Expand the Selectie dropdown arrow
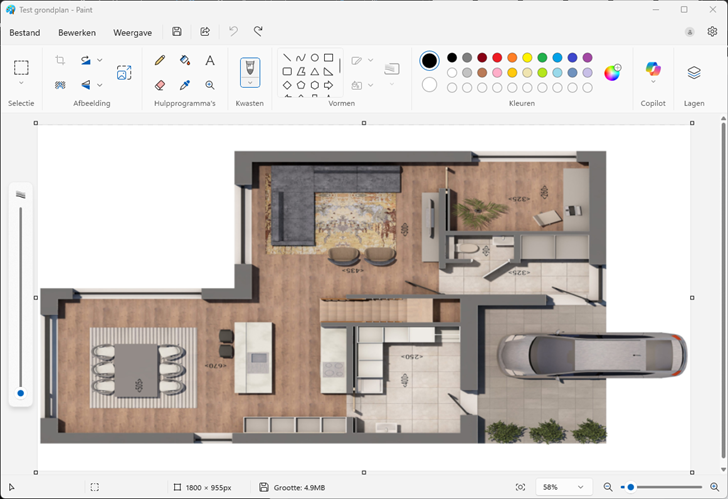 click(x=21, y=84)
